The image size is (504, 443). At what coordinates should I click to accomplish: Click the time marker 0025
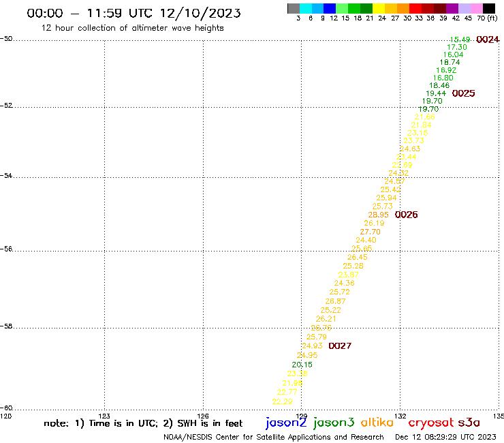tap(463, 93)
